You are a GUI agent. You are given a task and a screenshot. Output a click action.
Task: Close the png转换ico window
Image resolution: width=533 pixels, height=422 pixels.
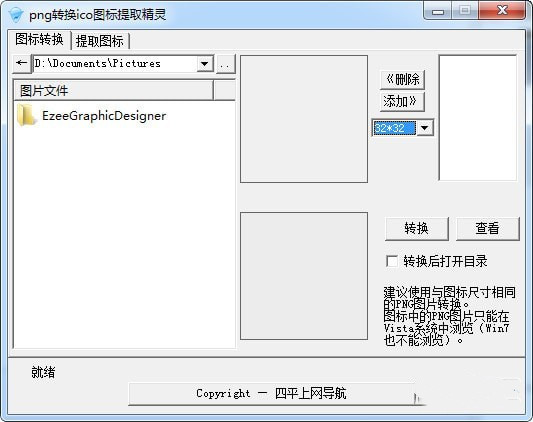coord(502,11)
